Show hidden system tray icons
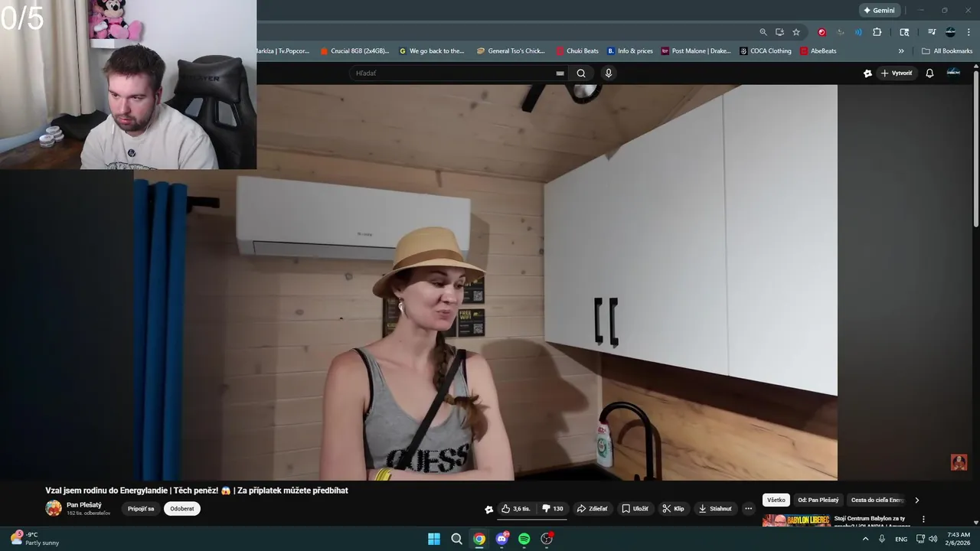Viewport: 980px width, 551px height. [866, 539]
